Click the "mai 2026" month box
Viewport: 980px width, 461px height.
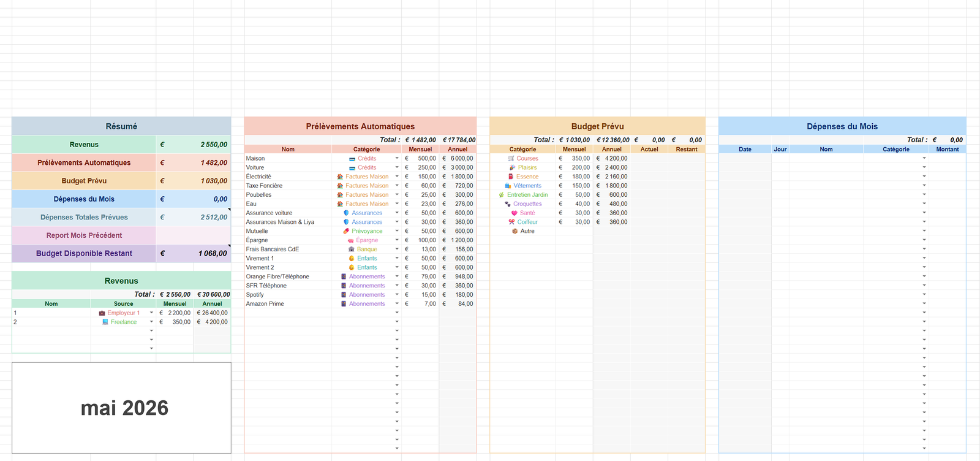point(121,408)
